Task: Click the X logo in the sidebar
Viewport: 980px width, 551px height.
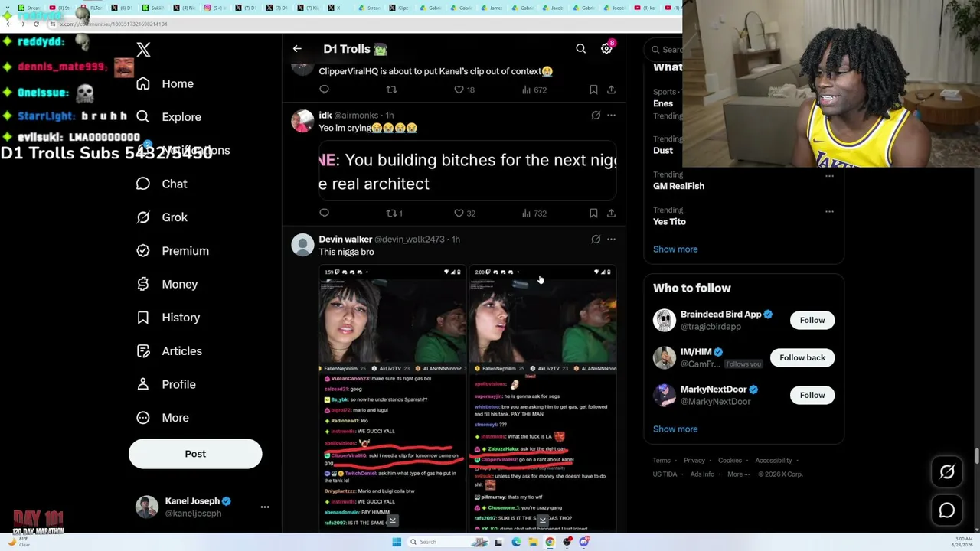Action: click(143, 50)
